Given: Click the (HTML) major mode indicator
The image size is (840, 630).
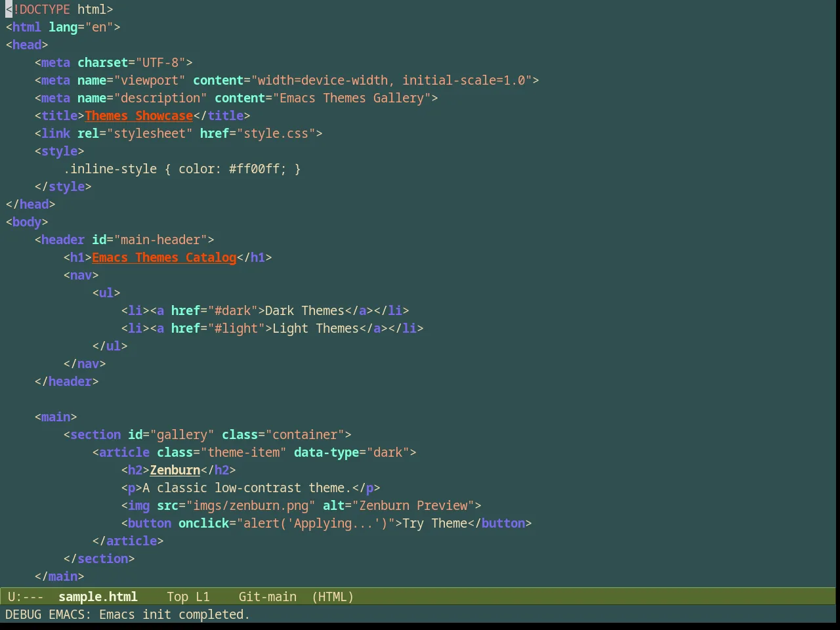Looking at the screenshot, I should pos(333,597).
